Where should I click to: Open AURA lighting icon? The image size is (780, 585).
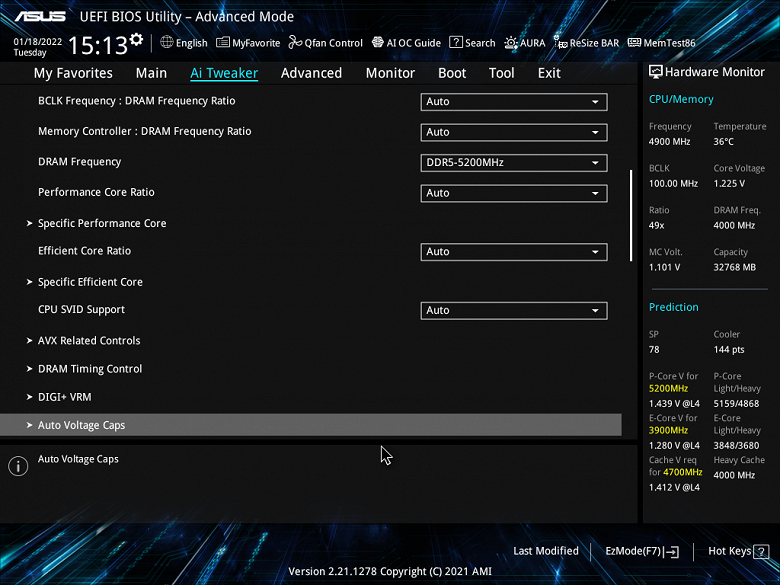click(511, 43)
